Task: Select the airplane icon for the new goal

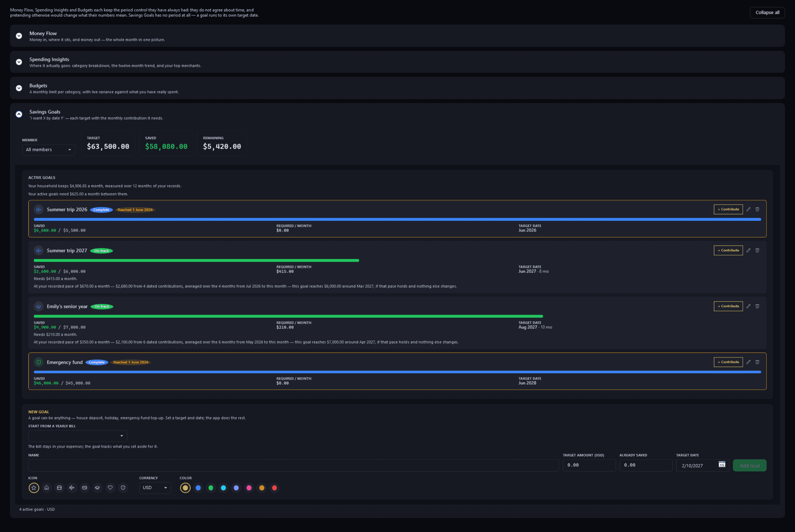Action: [x=72, y=487]
